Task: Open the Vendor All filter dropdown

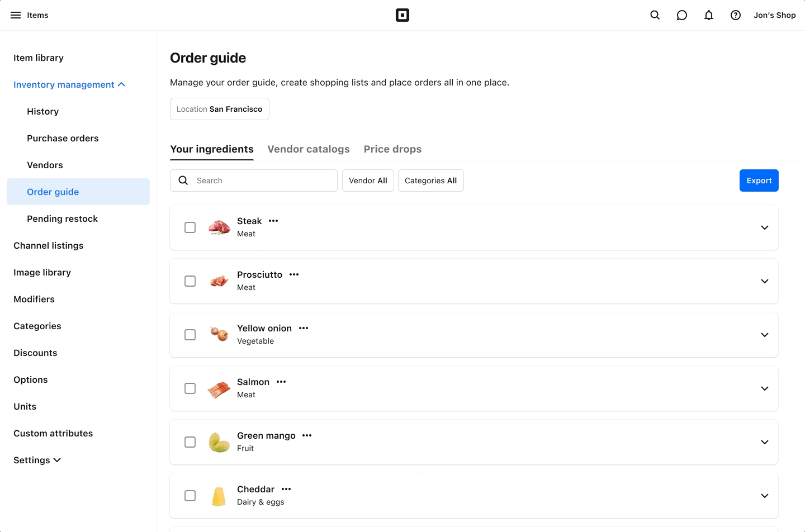Action: pyautogui.click(x=368, y=180)
